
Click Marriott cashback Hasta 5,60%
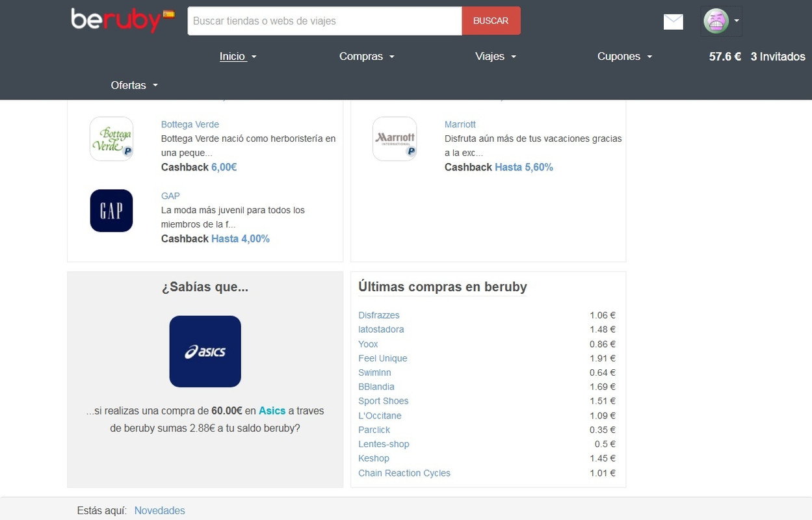[x=524, y=167]
